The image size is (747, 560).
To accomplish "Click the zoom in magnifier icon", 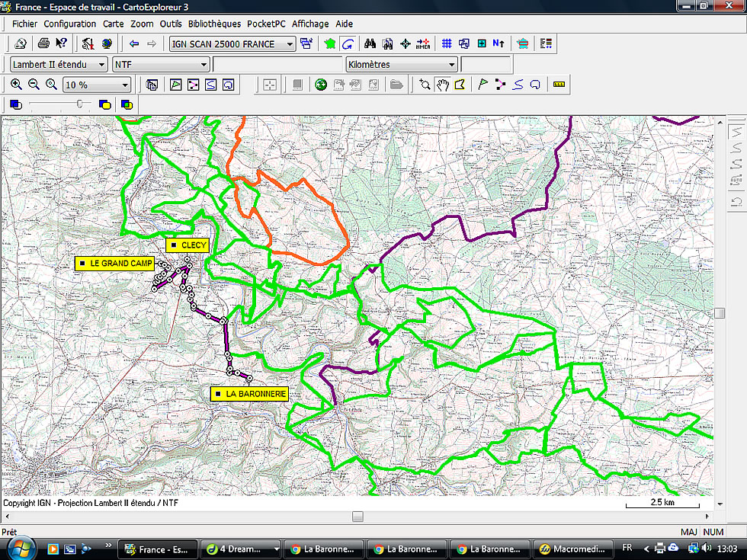I will [x=16, y=85].
